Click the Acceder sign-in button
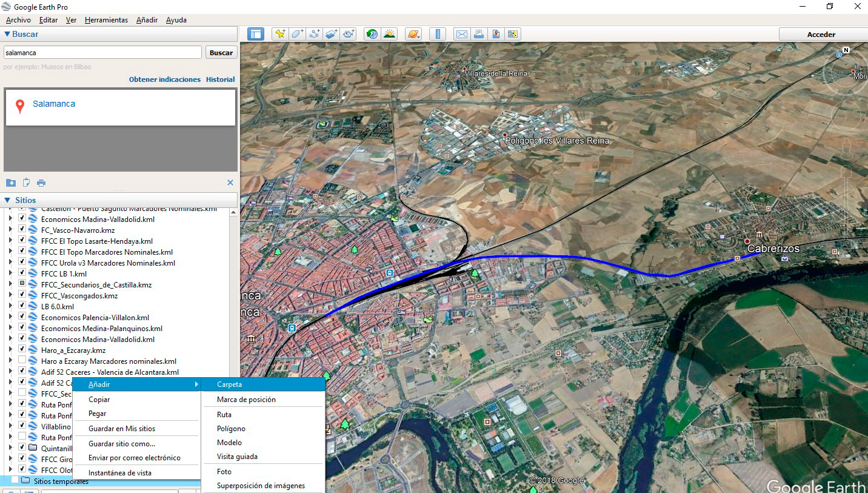Viewport: 868px width, 493px height. pos(821,35)
